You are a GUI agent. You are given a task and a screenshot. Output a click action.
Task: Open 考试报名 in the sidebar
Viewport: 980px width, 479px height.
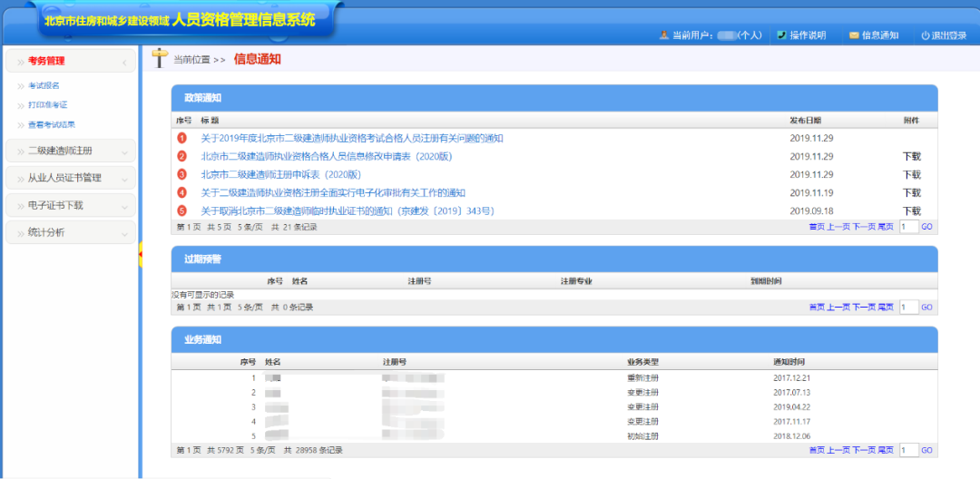[x=44, y=85]
